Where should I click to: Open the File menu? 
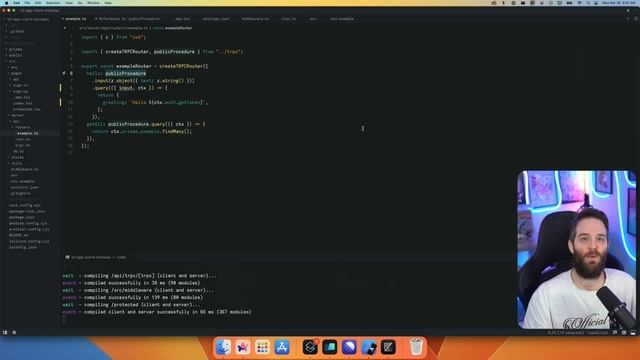click(27, 3)
